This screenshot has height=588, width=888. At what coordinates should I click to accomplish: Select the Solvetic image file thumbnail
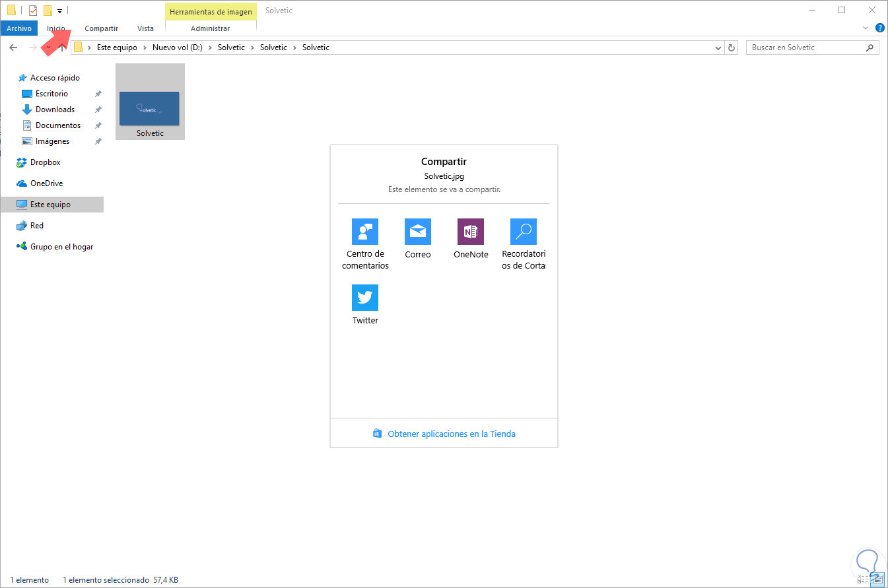tap(150, 102)
